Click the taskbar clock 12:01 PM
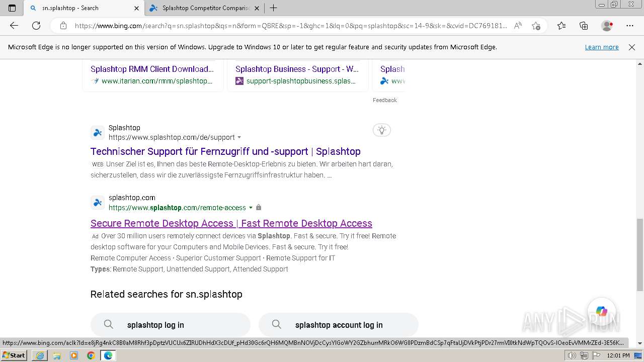This screenshot has width=644, height=362. click(618, 355)
